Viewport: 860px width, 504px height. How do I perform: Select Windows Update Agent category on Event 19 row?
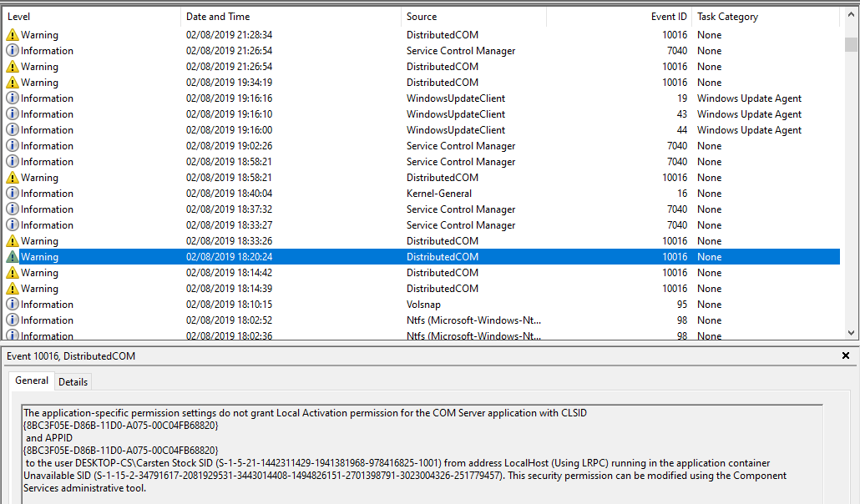(x=749, y=98)
